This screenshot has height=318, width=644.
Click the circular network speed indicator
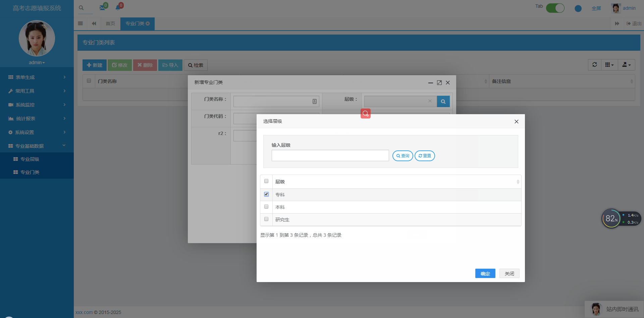(x=611, y=218)
